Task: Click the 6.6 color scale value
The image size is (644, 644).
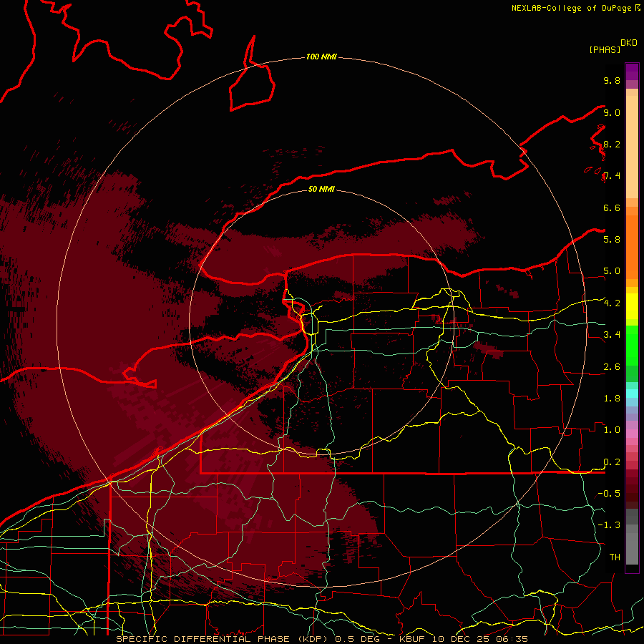Action: [x=612, y=208]
